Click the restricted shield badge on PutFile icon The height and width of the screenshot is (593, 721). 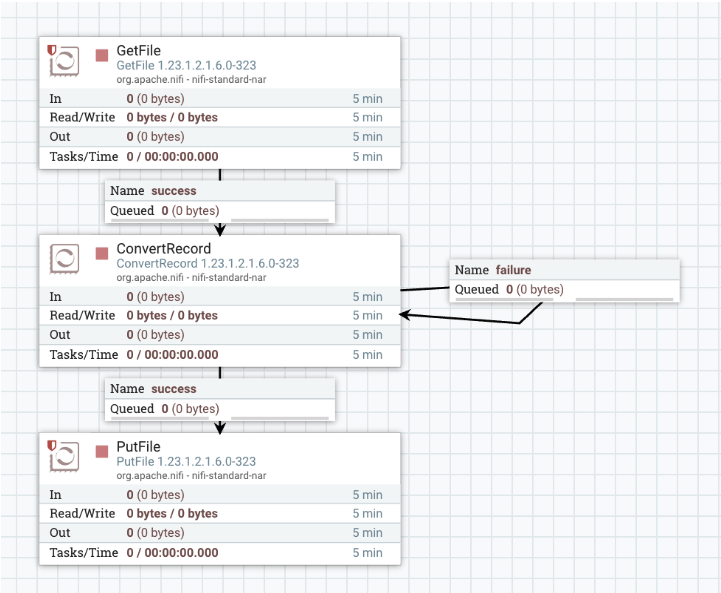[x=52, y=443]
